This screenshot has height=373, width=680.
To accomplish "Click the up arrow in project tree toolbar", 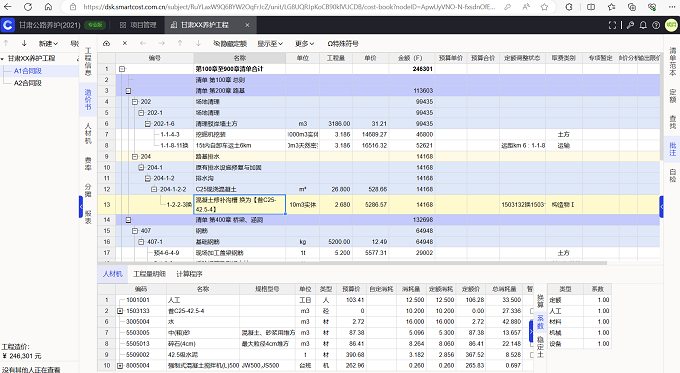I will pos(6,43).
